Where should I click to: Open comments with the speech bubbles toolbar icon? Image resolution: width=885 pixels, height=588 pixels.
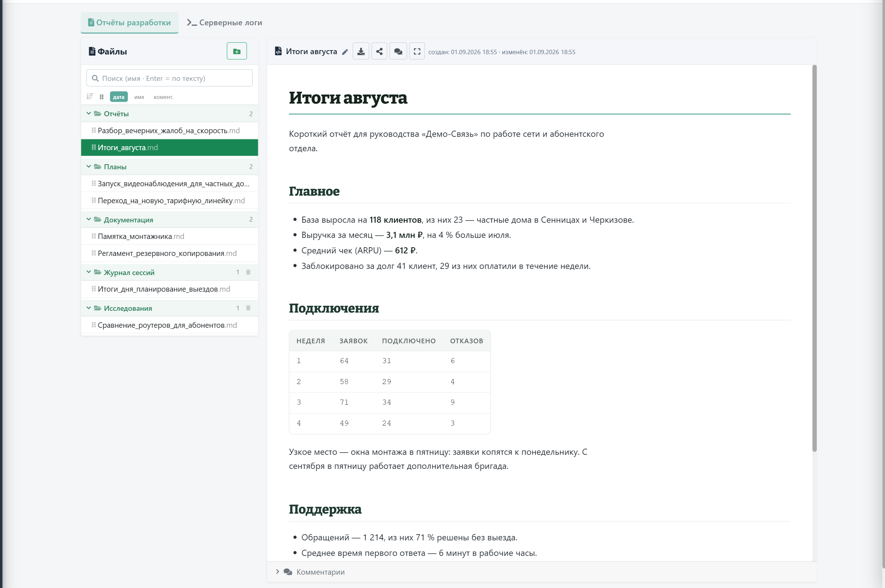point(398,51)
